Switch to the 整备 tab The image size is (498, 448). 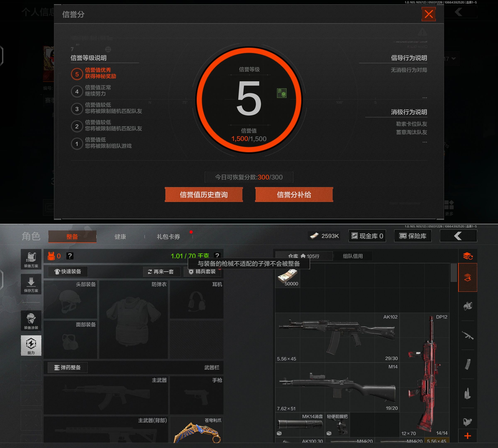(x=72, y=237)
